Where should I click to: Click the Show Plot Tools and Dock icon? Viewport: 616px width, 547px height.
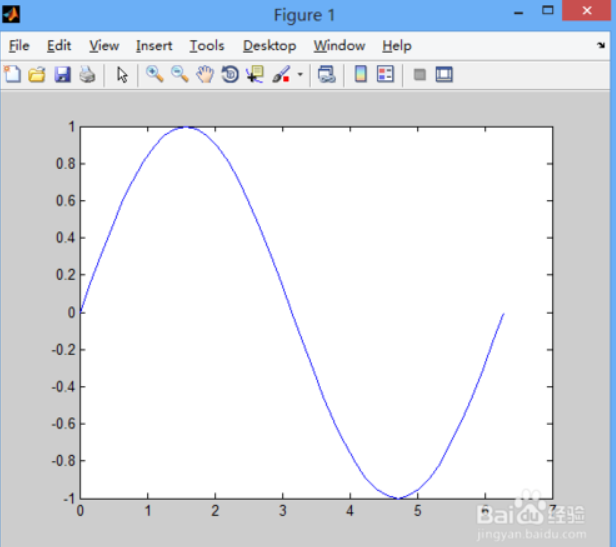coord(444,74)
